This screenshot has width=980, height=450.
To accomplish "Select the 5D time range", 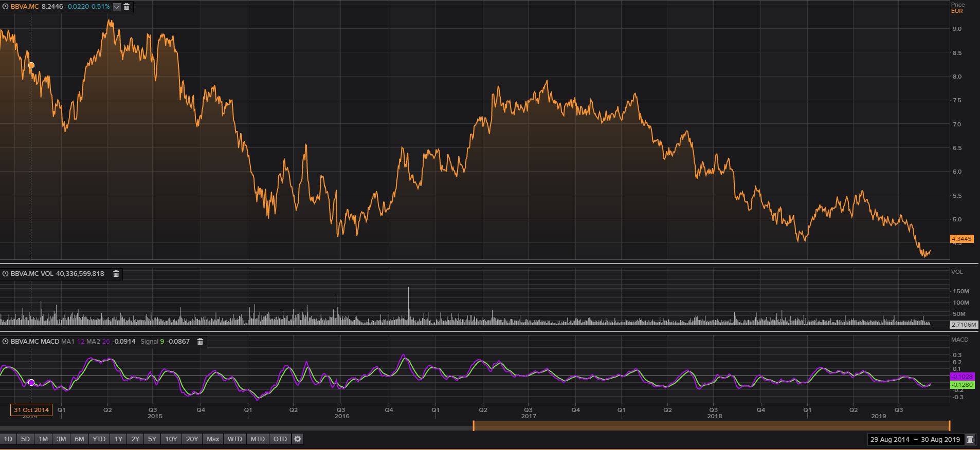I will (25, 439).
